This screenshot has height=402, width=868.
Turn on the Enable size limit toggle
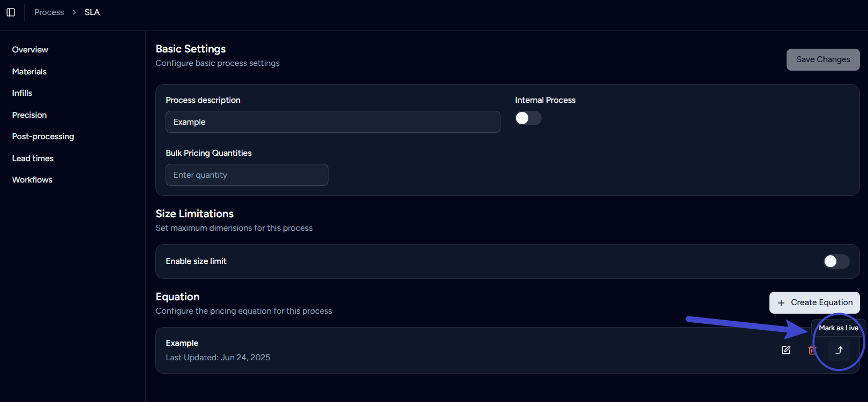click(x=836, y=261)
